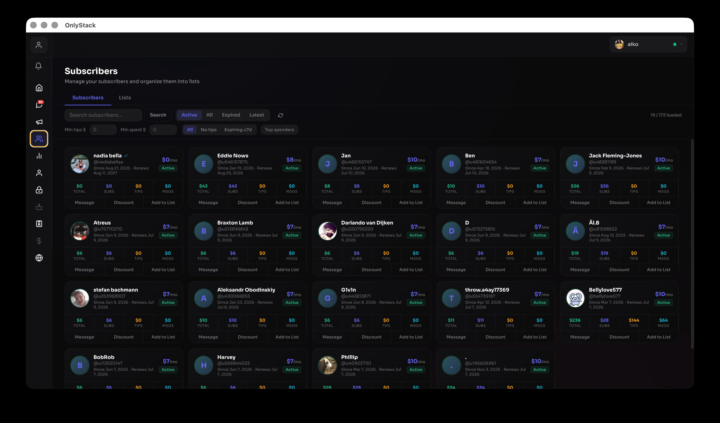Open the megaphone icon in the sidebar
This screenshot has width=720, height=423.
click(x=39, y=122)
